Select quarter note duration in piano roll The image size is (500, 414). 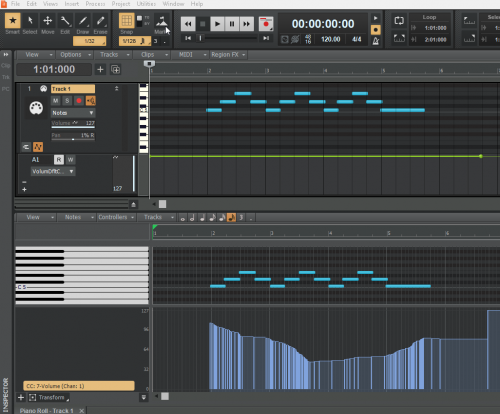coord(202,218)
